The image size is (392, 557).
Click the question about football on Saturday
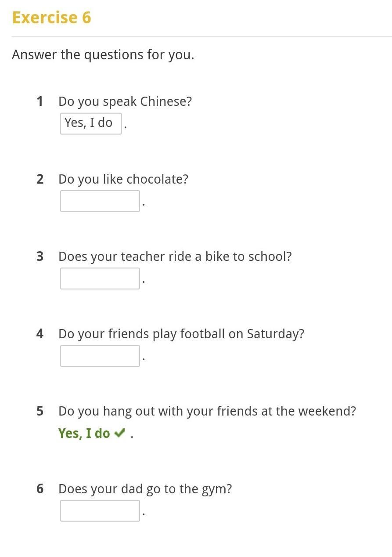[181, 334]
